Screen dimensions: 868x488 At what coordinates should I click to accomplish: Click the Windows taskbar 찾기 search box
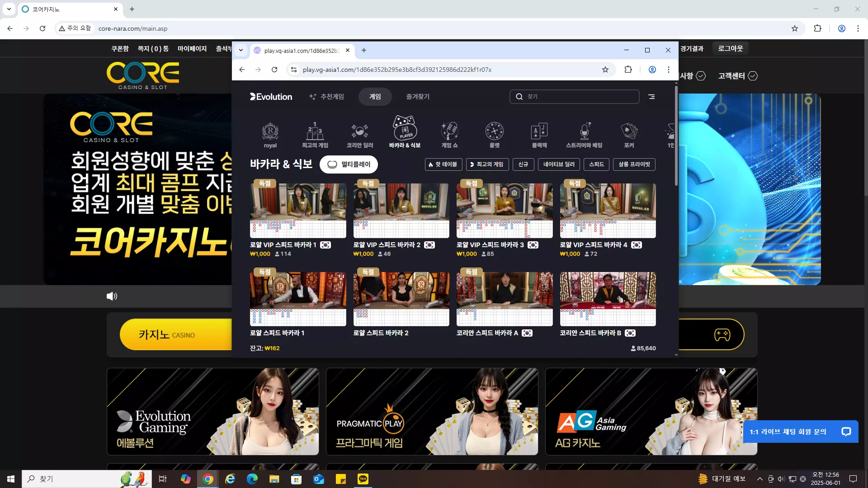pos(87,479)
